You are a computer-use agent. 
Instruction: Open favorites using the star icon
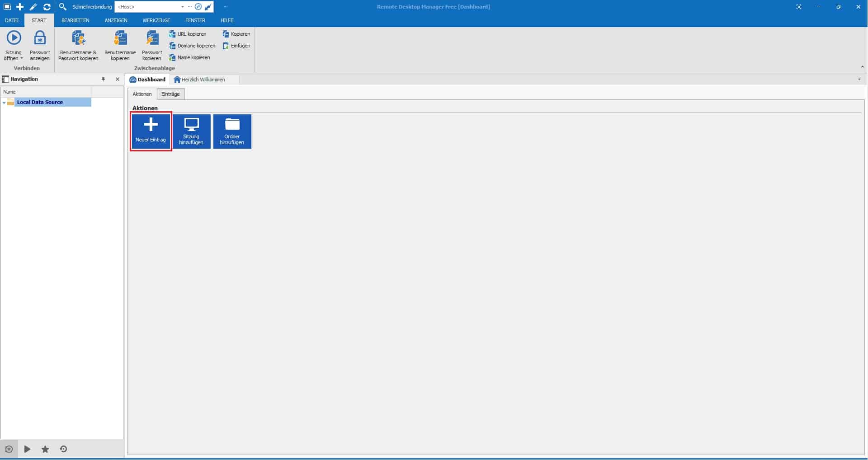(45, 449)
